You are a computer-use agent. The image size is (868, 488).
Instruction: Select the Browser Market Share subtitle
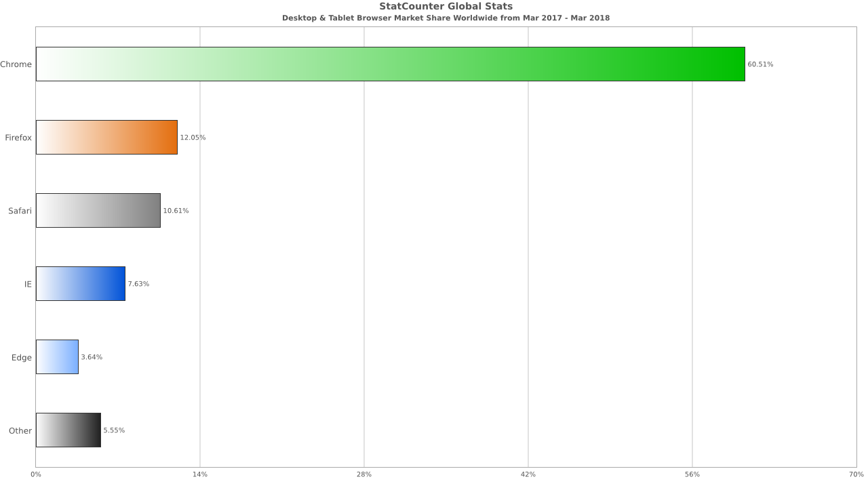[446, 18]
